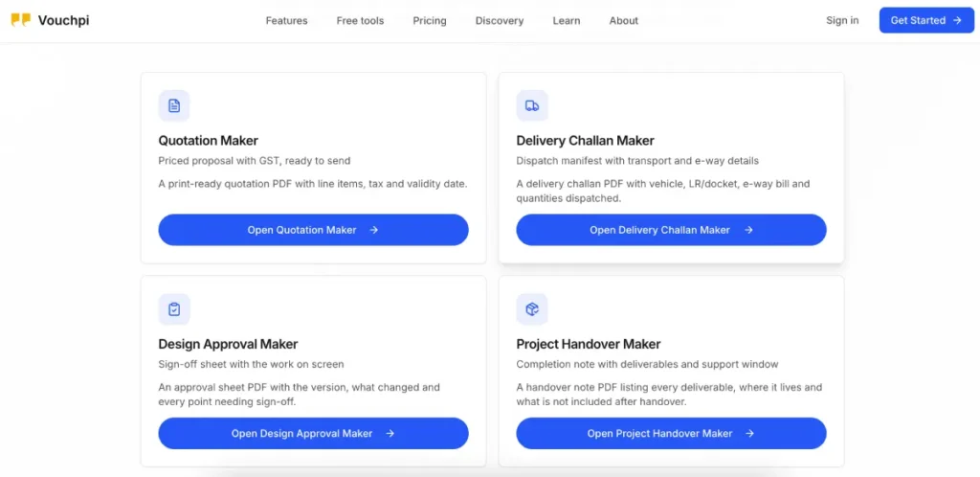Screen dimensions: 980x477
Task: Open Quotation Maker via its blue button
Action: (313, 230)
